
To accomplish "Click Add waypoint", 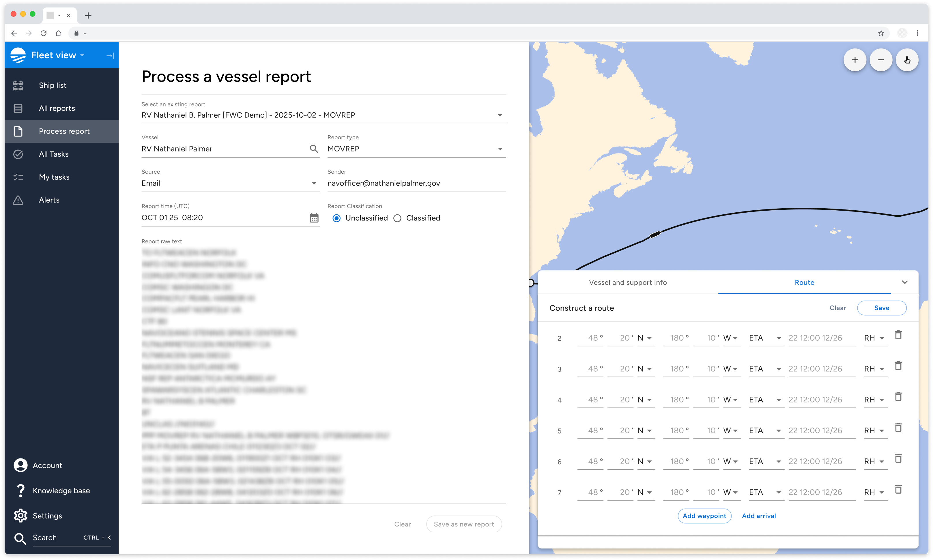I will (704, 516).
